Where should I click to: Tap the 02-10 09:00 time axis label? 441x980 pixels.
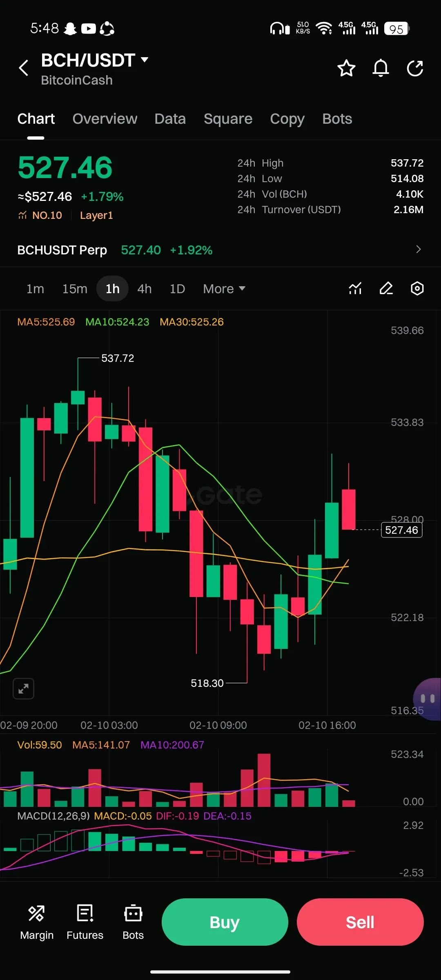click(x=218, y=725)
